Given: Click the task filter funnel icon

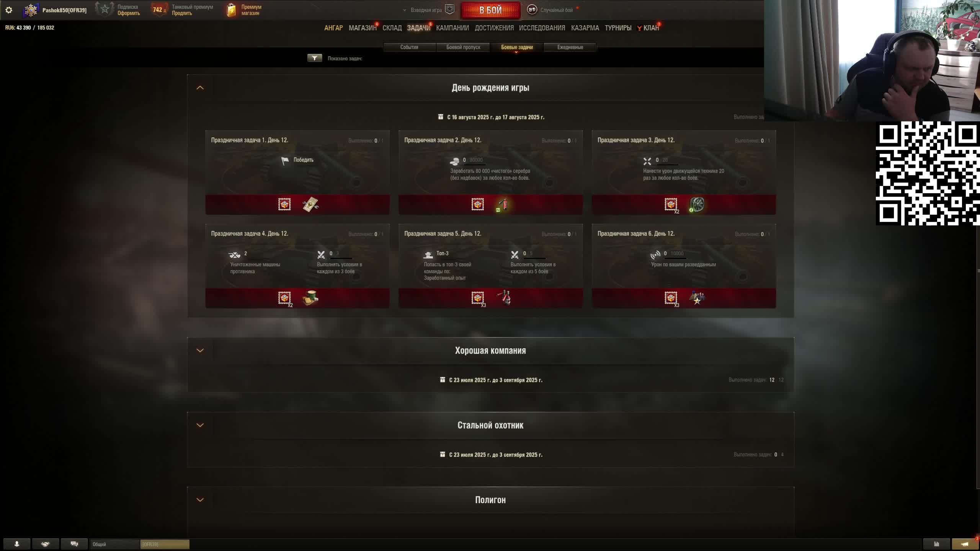Looking at the screenshot, I should tap(314, 58).
